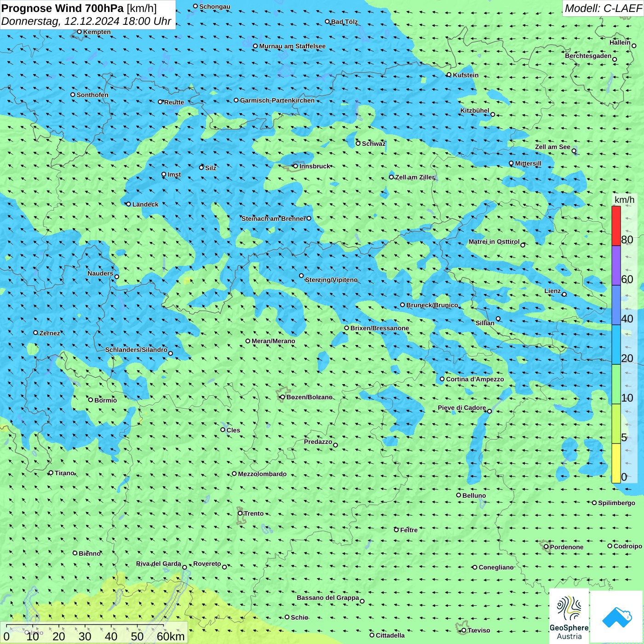Click the date 'Donnerstag, 12.12.2024 18:00 Uhr'

[86, 21]
